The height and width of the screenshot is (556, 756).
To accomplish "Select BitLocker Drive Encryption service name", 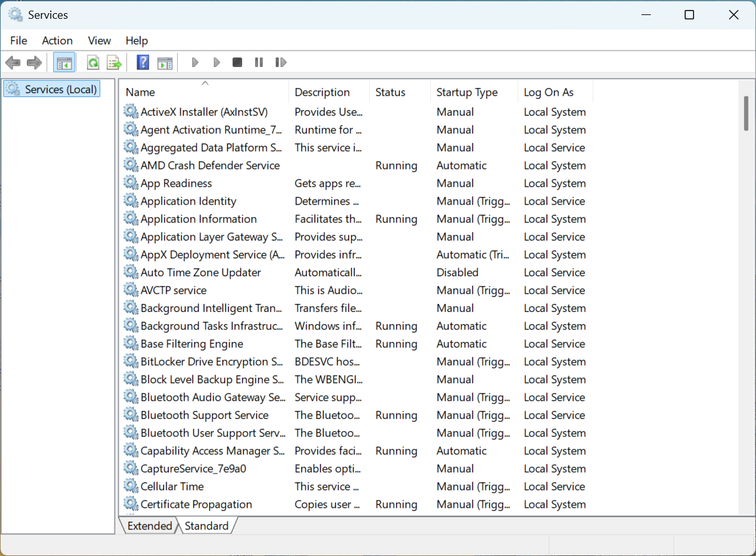I will click(x=212, y=361).
